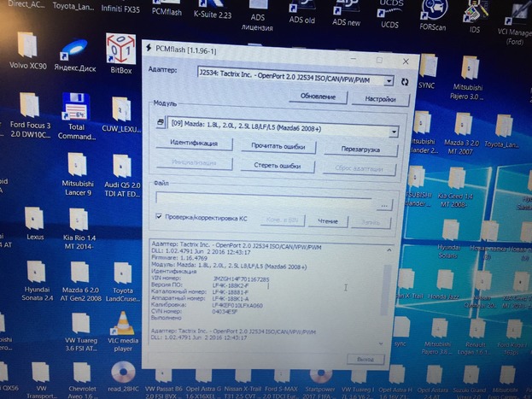Screen dimensions: 532x399
Task: Toggle Проверка/корректировка КС checkbox
Action: pyautogui.click(x=160, y=219)
